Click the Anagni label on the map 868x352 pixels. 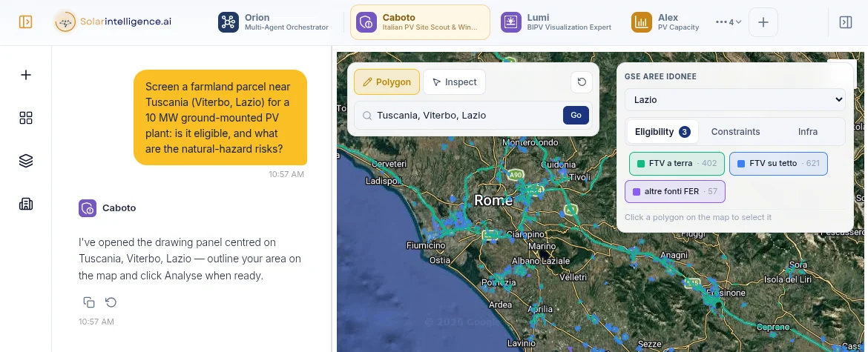[x=674, y=256]
